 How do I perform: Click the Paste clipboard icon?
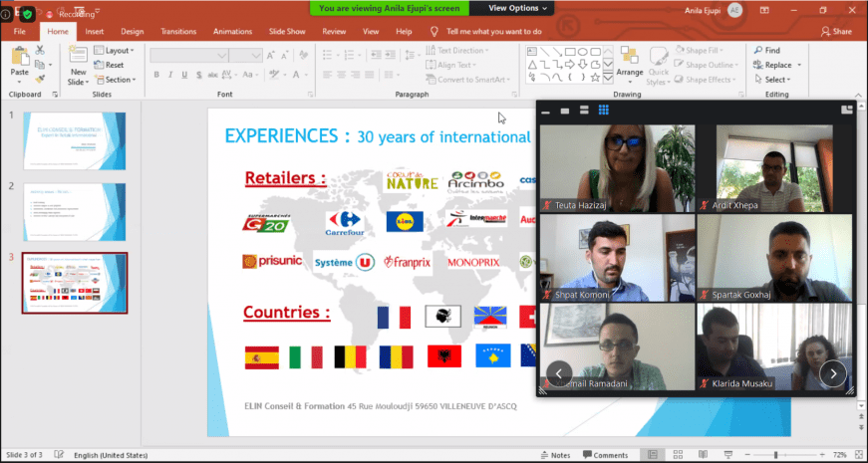click(20, 56)
